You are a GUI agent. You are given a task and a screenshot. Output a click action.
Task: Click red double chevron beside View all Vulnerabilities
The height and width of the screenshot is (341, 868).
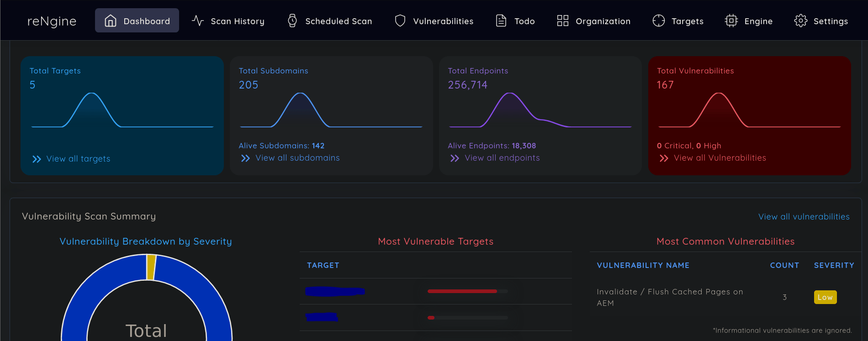click(x=664, y=158)
